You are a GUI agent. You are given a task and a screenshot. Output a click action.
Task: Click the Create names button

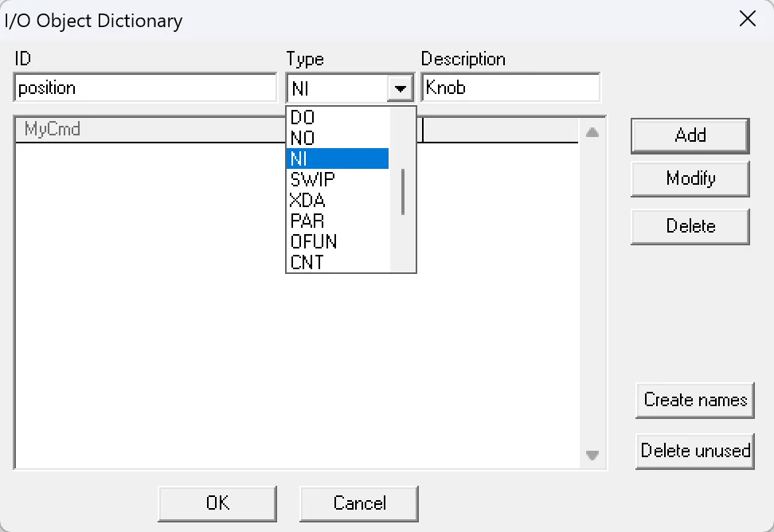[694, 401]
